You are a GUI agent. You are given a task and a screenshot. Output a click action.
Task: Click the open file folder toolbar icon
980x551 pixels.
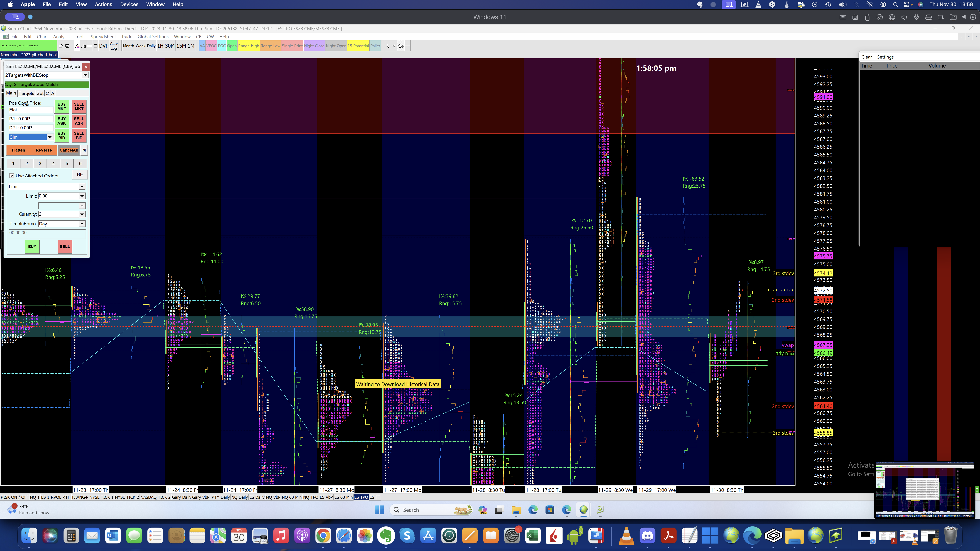[61, 46]
